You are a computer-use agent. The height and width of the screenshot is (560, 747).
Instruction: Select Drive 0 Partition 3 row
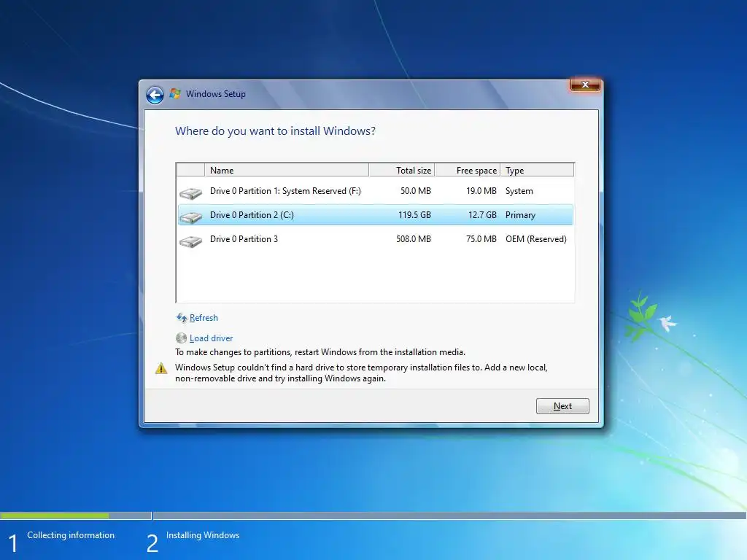tap(376, 239)
